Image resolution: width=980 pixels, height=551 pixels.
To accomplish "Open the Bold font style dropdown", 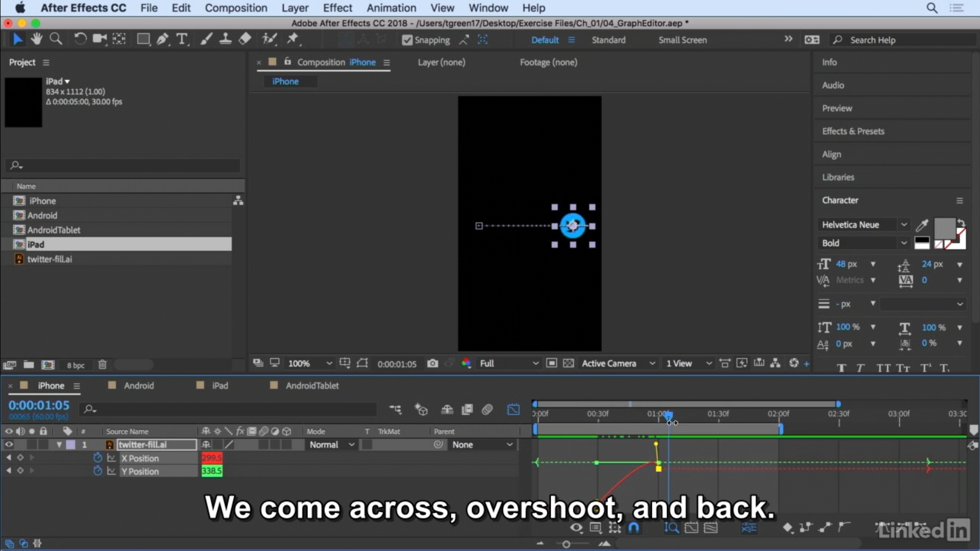I will [864, 243].
